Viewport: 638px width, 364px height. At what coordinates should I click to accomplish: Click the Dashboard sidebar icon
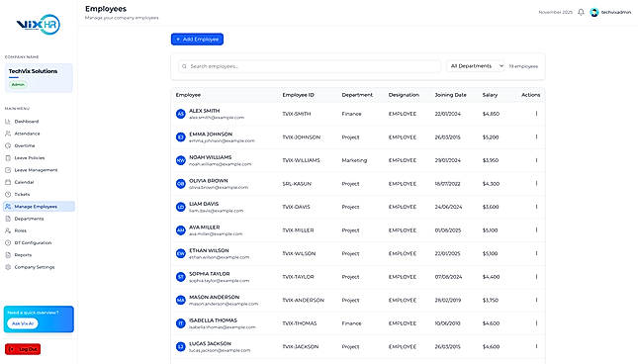8,122
